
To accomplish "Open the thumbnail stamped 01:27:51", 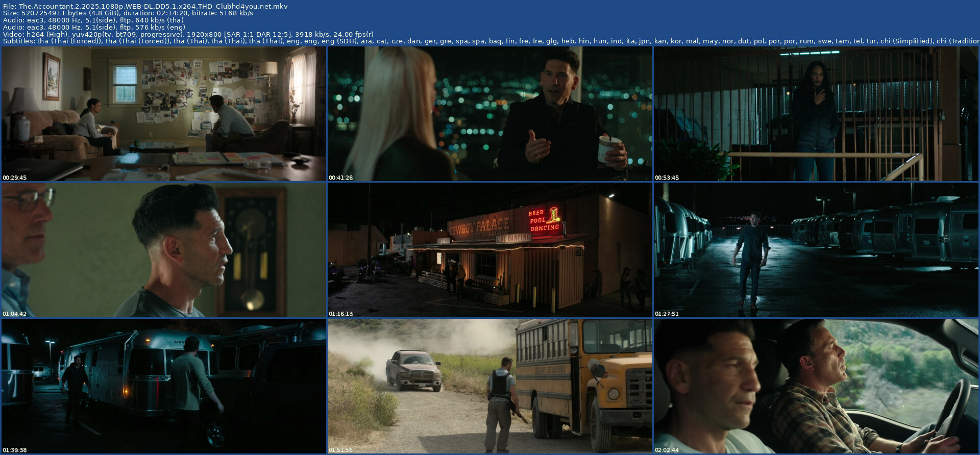I will point(816,250).
